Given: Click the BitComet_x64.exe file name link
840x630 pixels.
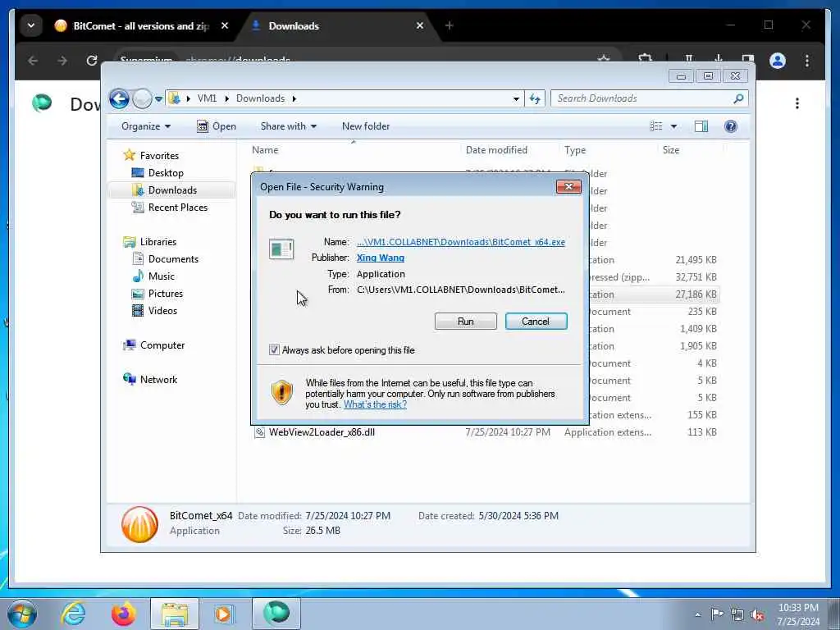Looking at the screenshot, I should [461, 242].
